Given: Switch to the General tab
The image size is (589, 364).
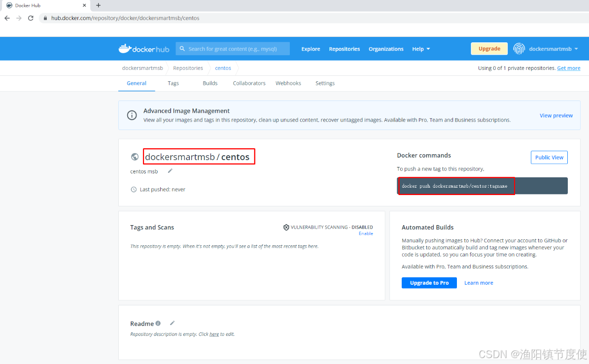Looking at the screenshot, I should (137, 83).
